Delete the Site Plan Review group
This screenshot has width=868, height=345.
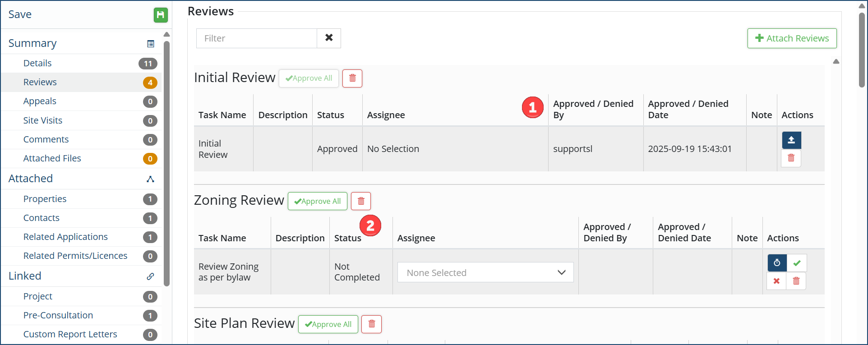(372, 324)
